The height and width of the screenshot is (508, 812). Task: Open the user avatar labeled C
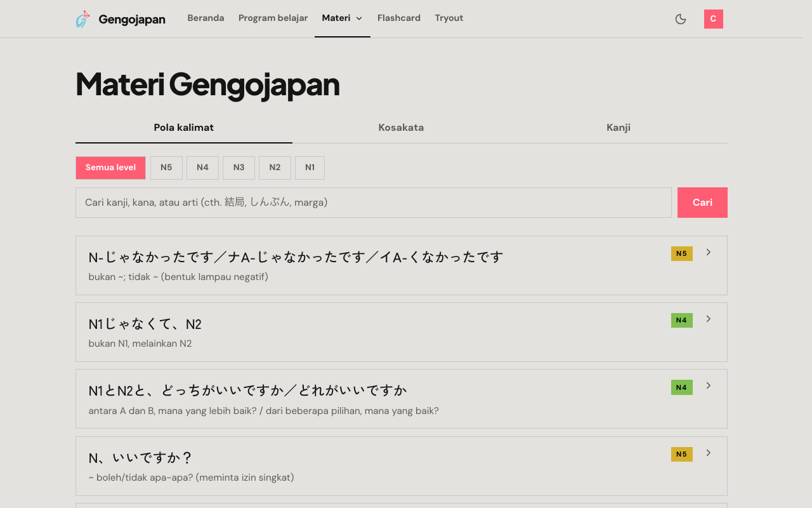[714, 19]
